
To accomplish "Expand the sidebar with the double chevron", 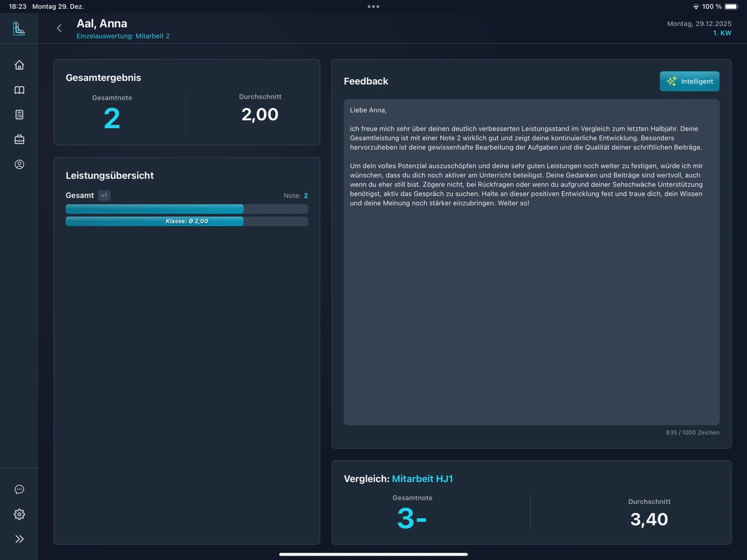I will pos(19,539).
